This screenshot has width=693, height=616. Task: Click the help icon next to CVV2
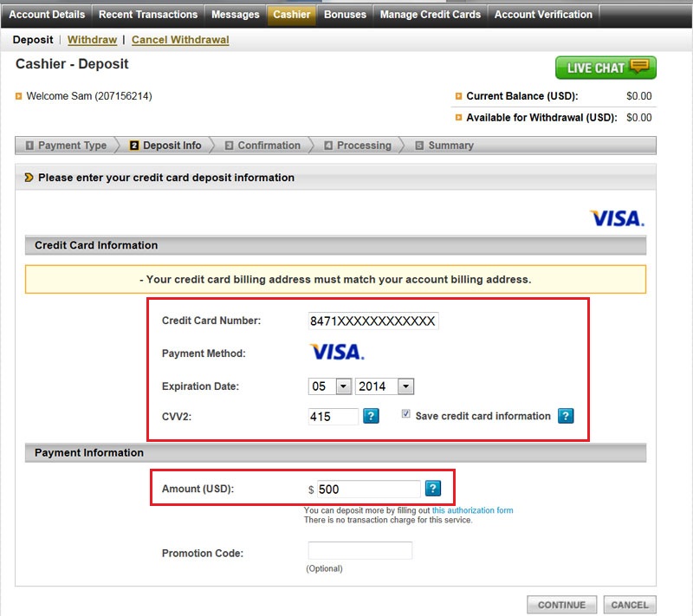coord(371,417)
